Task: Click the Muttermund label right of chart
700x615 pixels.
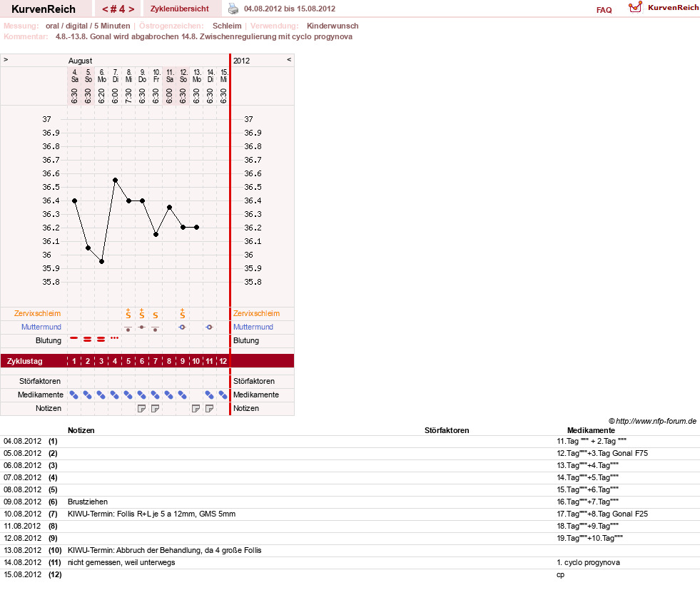Action: [253, 327]
